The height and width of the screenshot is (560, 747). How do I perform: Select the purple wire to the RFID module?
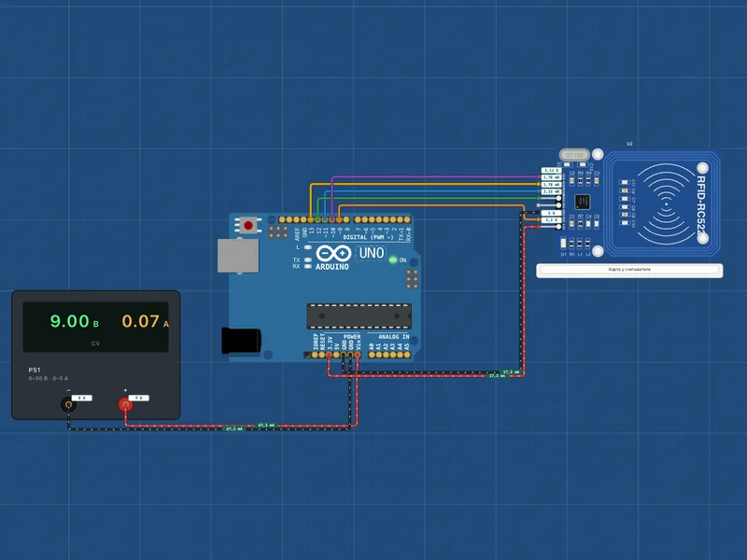[434, 176]
